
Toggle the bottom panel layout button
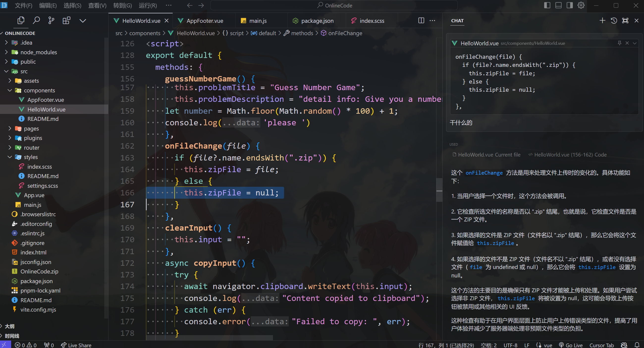558,5
